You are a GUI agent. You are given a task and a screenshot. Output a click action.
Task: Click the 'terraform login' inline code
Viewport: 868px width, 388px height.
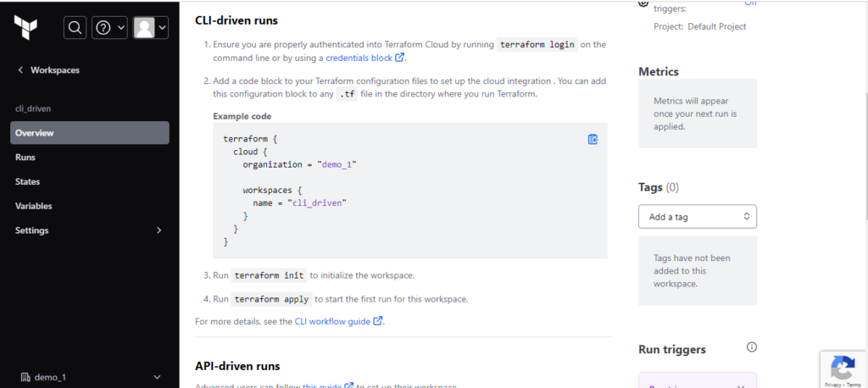point(537,44)
